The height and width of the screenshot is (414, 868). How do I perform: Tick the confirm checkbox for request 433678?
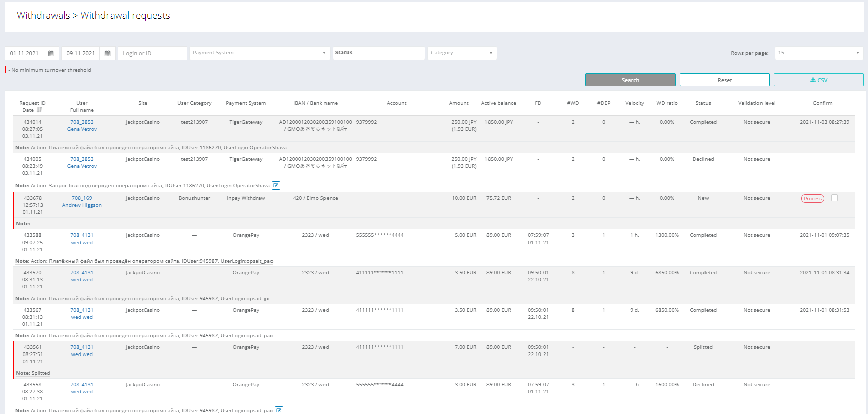pyautogui.click(x=834, y=198)
